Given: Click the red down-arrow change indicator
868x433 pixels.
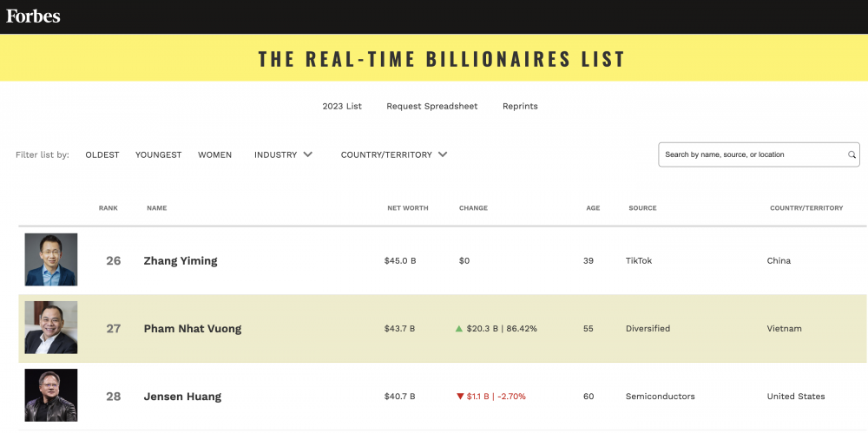Looking at the screenshot, I should click(x=459, y=397).
